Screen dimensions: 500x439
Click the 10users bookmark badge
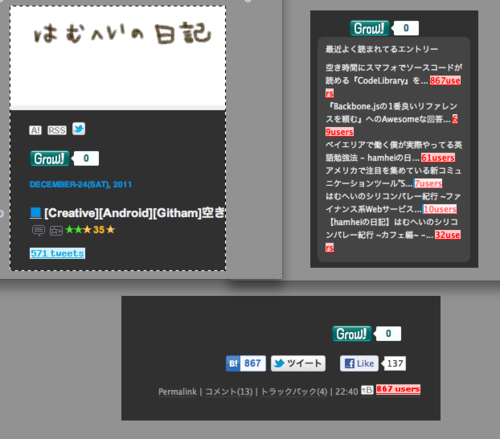coord(440,209)
